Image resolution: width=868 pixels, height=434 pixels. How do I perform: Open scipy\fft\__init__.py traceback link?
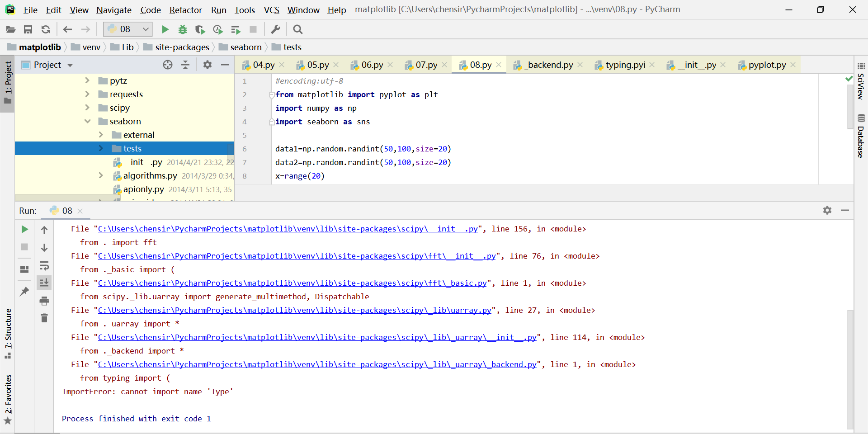point(297,256)
